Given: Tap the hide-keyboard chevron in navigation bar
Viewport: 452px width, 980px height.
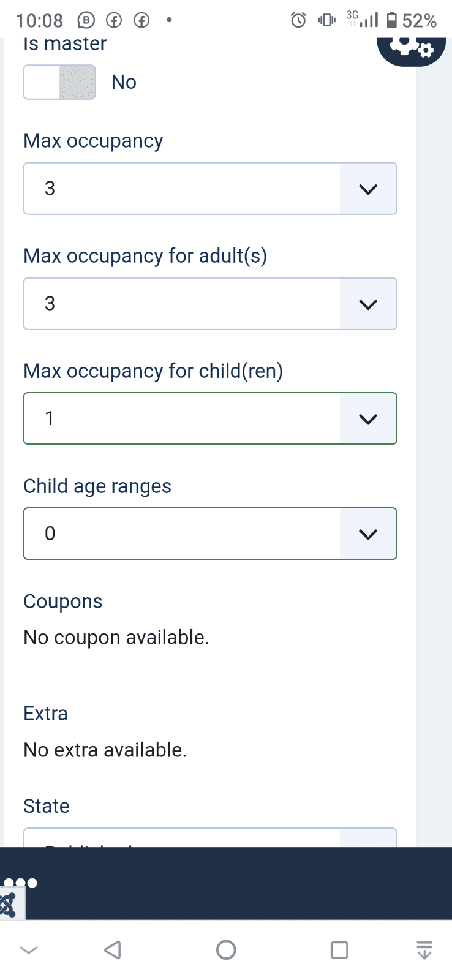Looking at the screenshot, I should click(29, 950).
